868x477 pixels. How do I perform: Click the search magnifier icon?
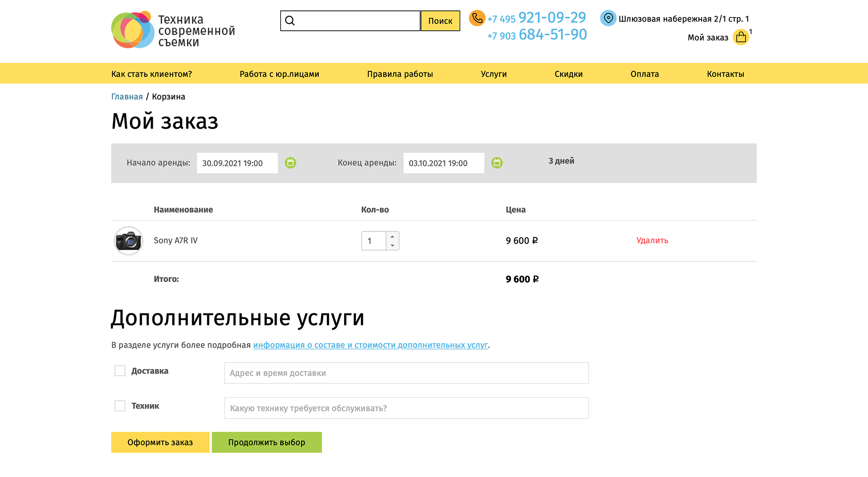[x=290, y=20]
